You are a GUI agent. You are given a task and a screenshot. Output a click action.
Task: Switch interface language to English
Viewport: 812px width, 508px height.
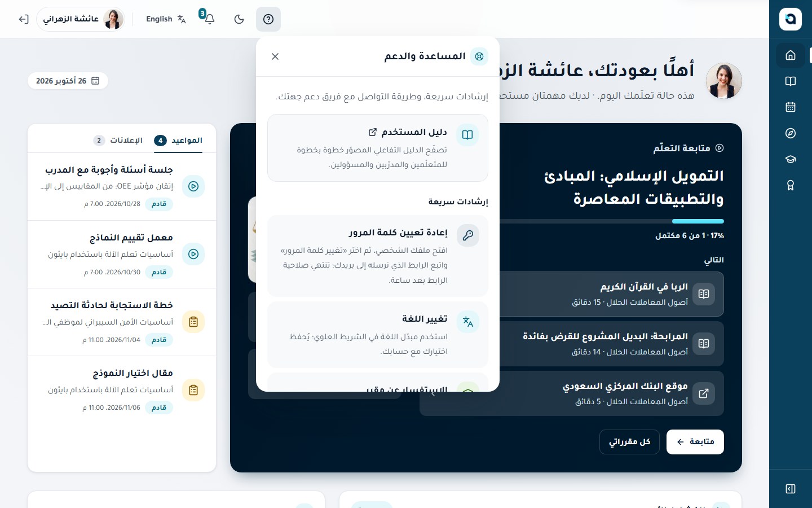[x=166, y=19]
